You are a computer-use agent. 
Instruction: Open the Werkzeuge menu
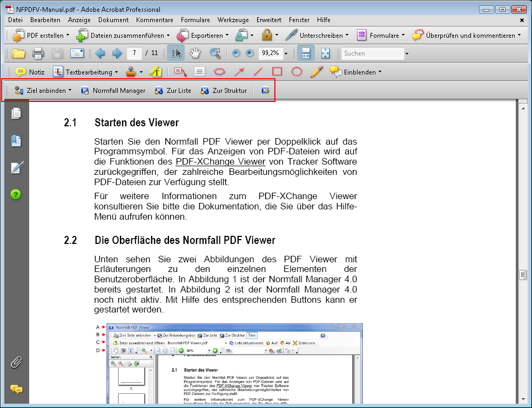[x=233, y=20]
